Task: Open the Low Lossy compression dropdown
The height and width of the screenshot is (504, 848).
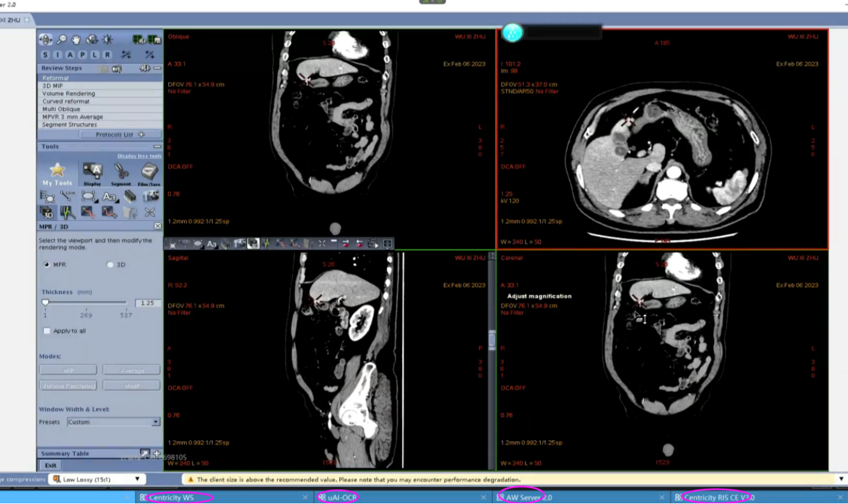Action: 98,479
